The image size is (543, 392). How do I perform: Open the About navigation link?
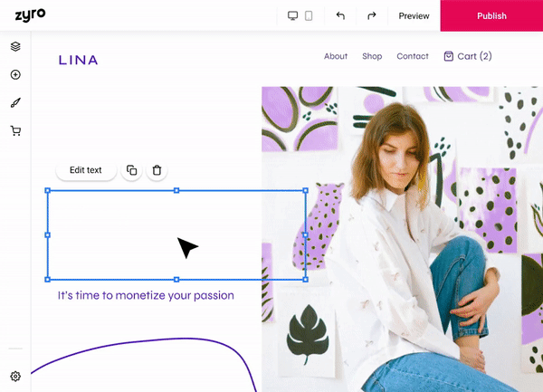pyautogui.click(x=336, y=56)
